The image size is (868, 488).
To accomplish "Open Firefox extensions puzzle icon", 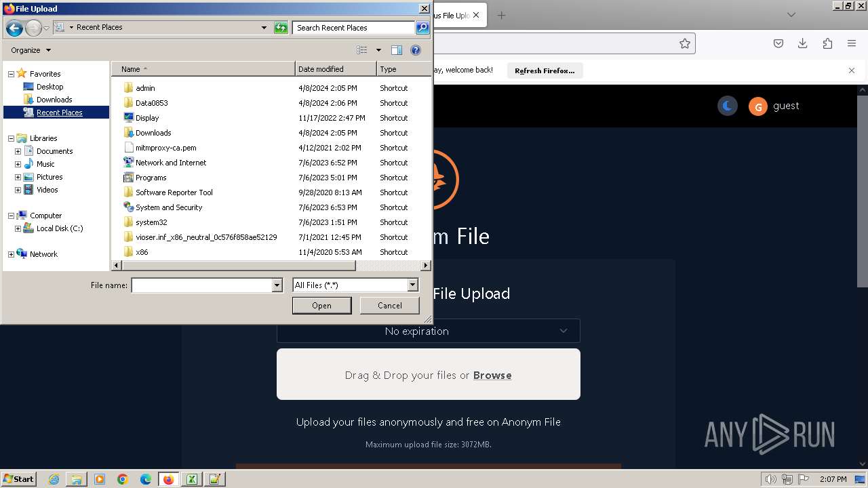I will [x=827, y=43].
